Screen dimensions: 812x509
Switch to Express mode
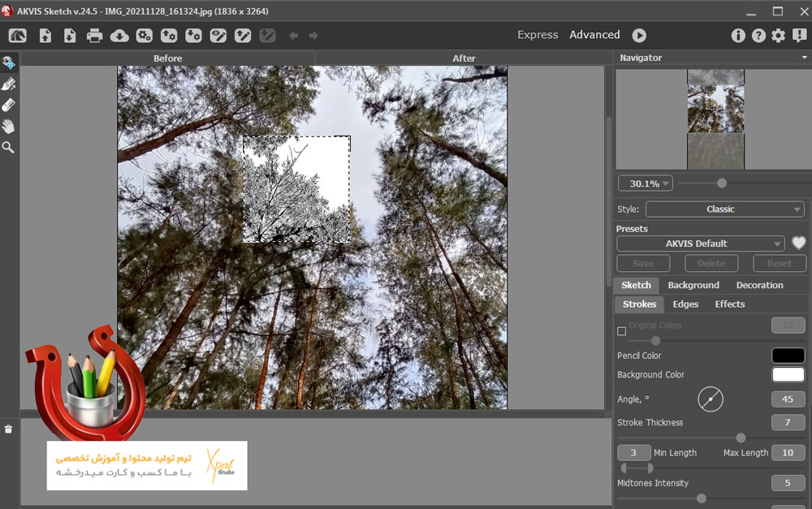pos(538,35)
